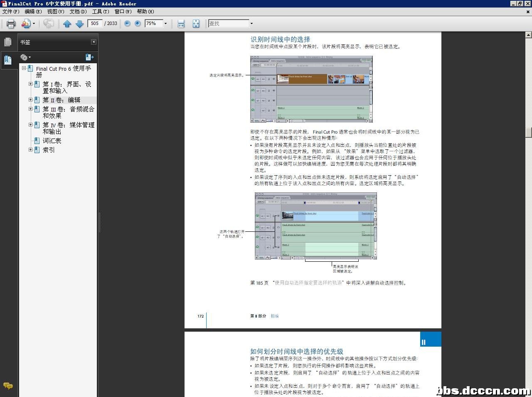Open the 工具(T) menu
Screen dimensions: 532x397
coord(101,12)
